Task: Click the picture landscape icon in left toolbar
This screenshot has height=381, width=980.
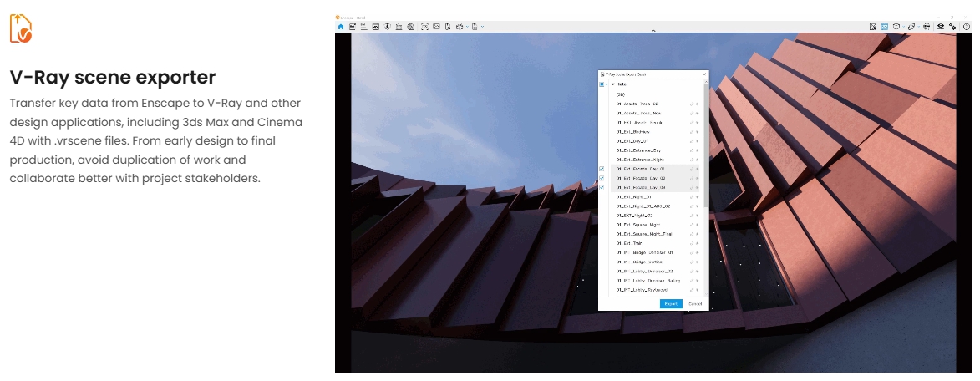Action: (436, 26)
